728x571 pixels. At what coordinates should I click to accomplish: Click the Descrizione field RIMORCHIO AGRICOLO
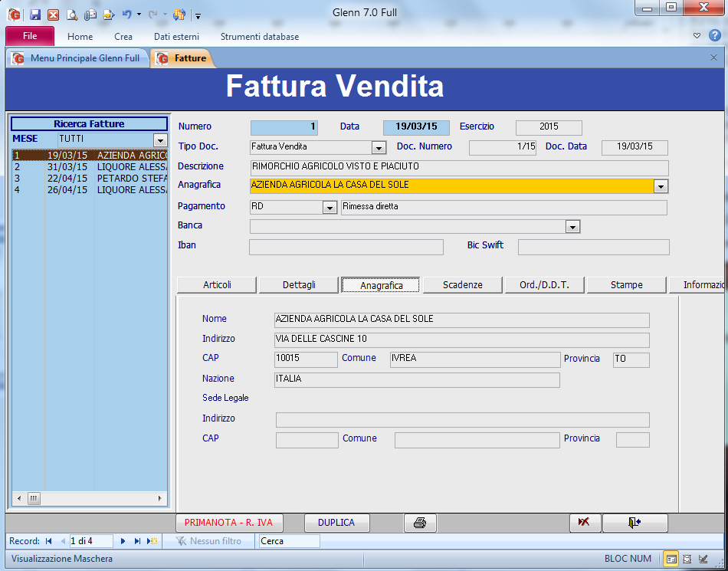click(459, 168)
